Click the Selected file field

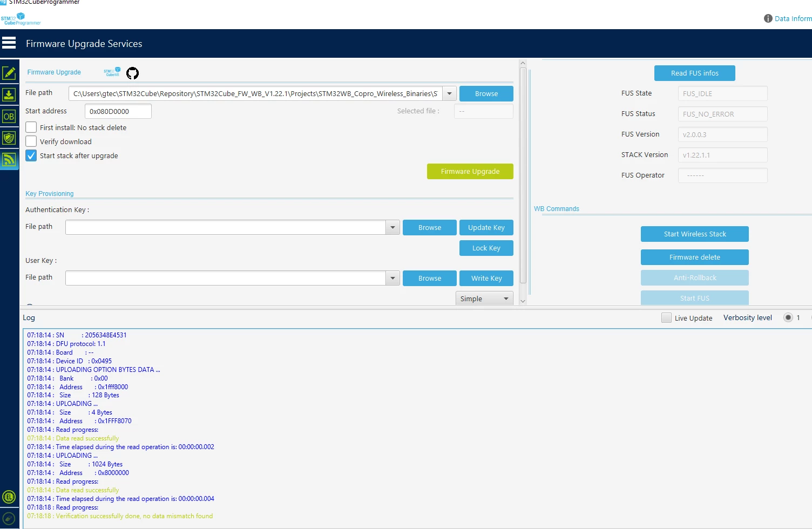click(484, 111)
